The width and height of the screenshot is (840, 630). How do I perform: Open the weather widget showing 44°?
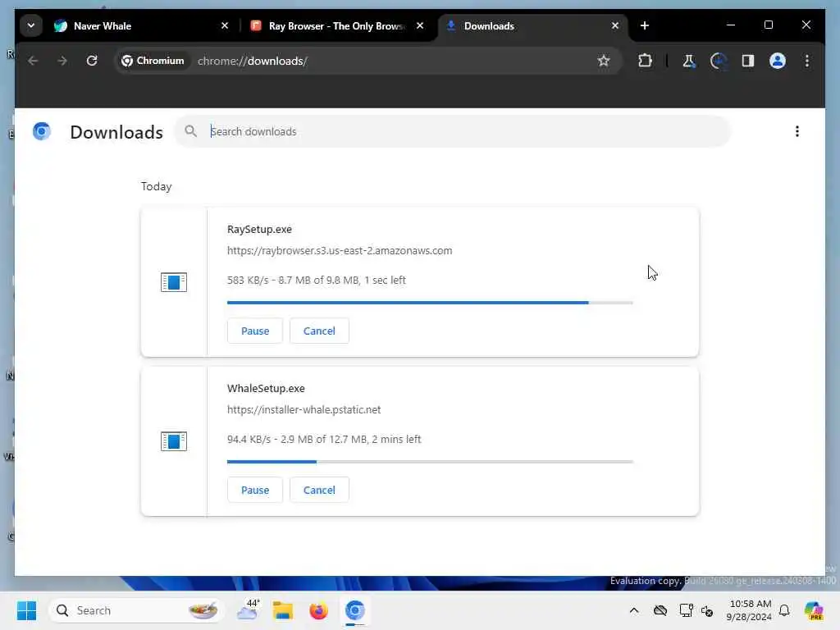point(248,610)
